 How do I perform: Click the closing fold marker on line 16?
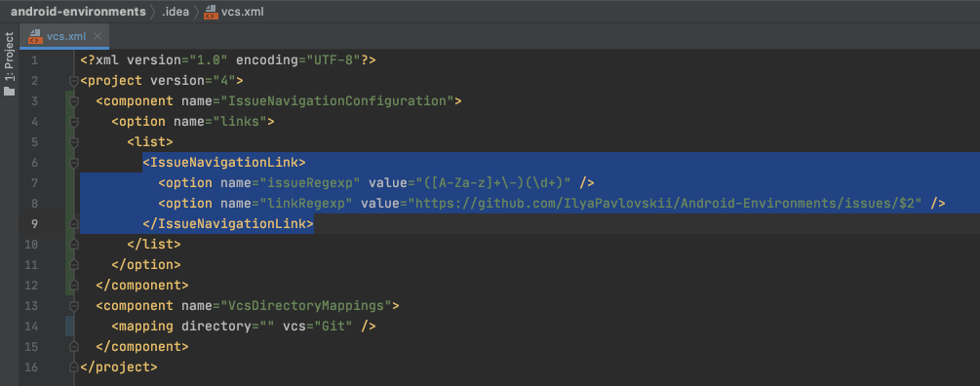[74, 367]
